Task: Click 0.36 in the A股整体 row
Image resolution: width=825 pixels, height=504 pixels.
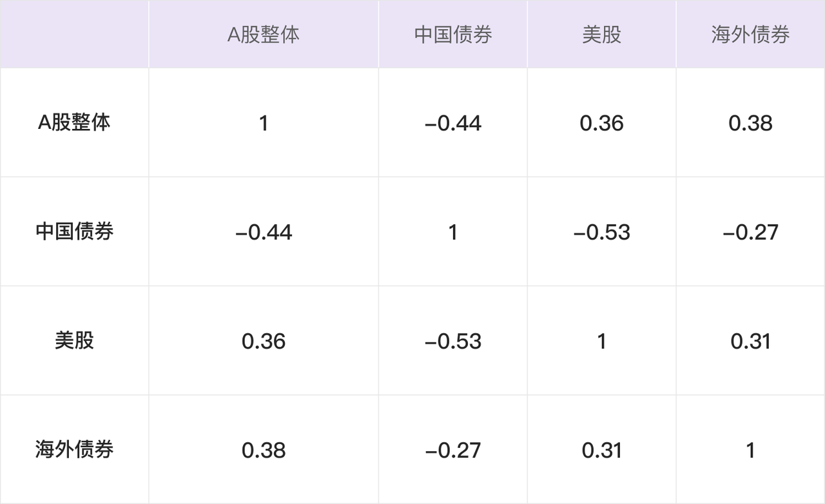Action: [x=601, y=123]
